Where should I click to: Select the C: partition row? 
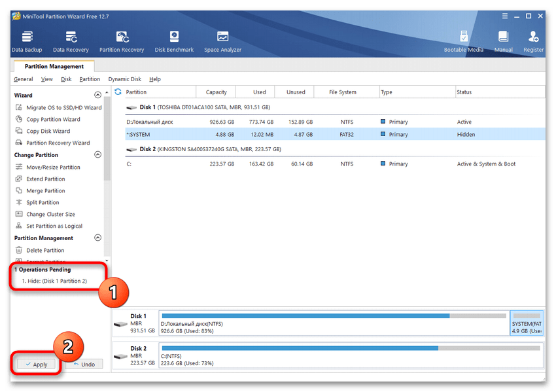pyautogui.click(x=335, y=164)
